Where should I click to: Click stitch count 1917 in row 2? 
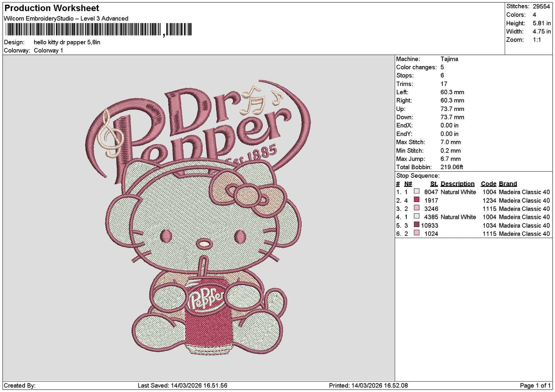point(431,200)
